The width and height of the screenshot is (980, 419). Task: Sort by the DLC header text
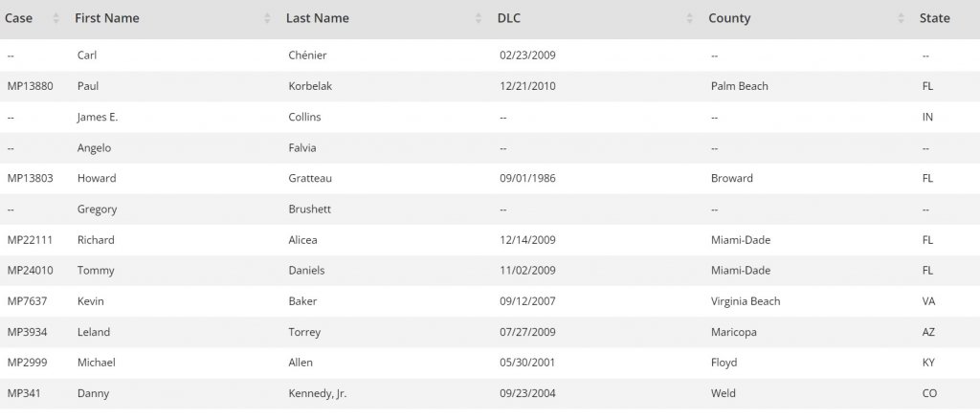click(x=509, y=18)
